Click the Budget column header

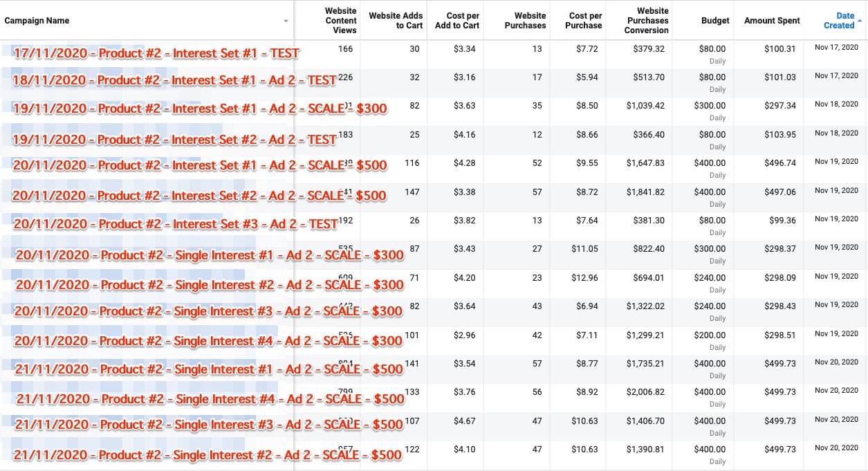click(714, 21)
